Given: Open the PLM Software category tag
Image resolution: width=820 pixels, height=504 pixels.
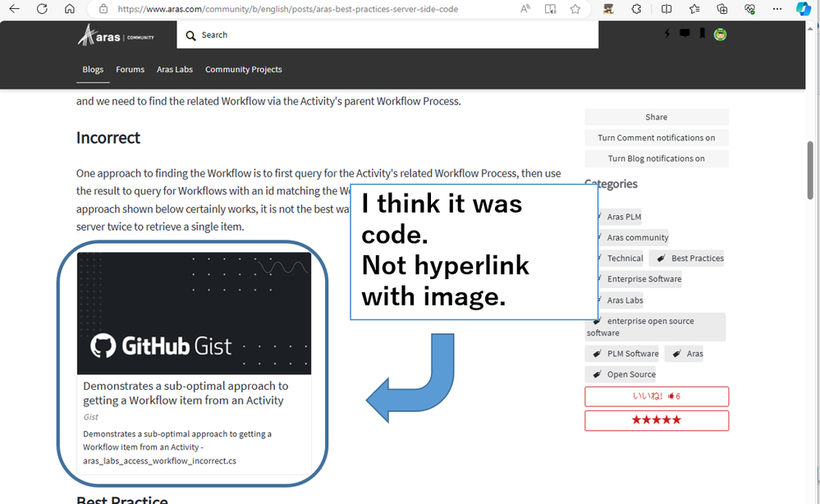Looking at the screenshot, I should (622, 354).
